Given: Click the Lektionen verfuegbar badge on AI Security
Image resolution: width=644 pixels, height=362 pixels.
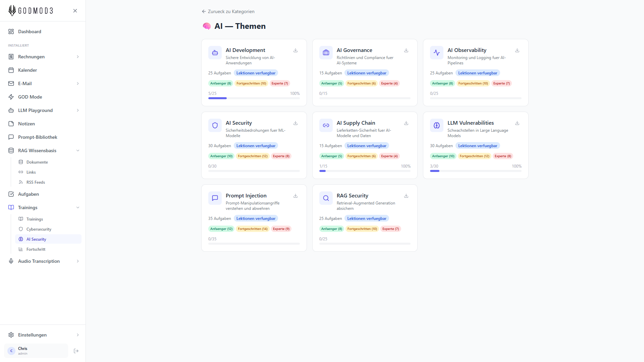Looking at the screenshot, I should (x=256, y=146).
